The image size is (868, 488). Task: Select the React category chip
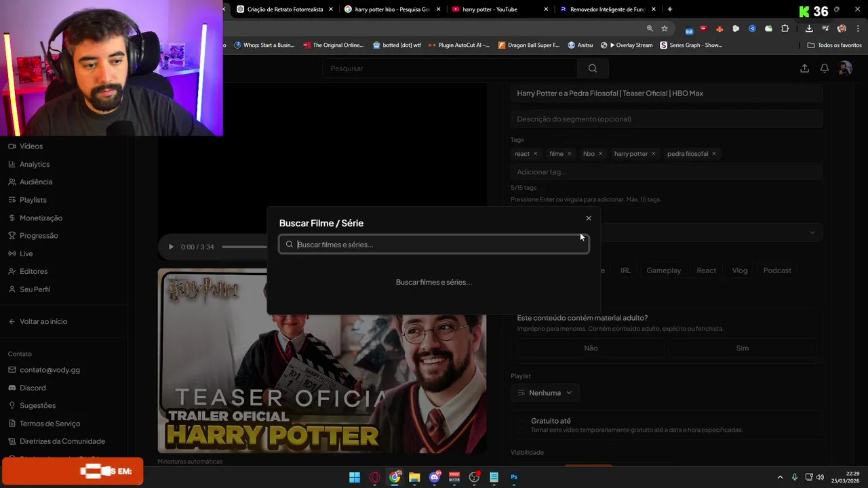pos(706,270)
